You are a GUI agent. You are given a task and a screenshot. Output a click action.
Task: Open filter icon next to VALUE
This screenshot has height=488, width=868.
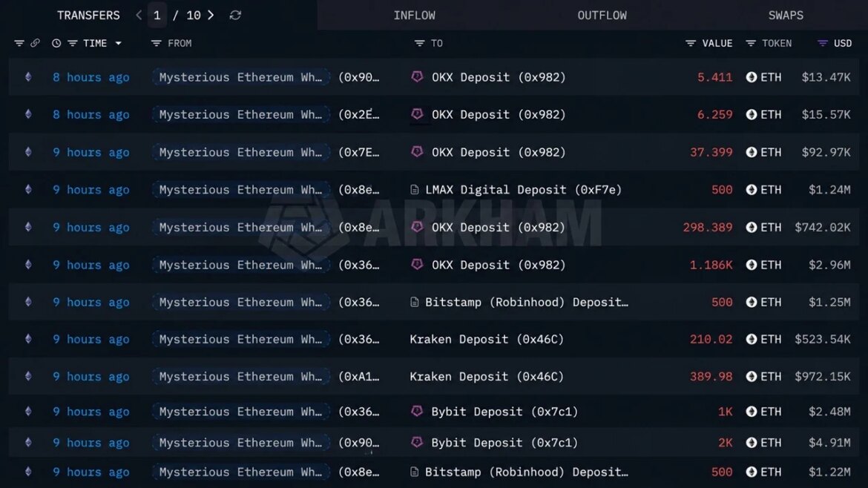(690, 43)
